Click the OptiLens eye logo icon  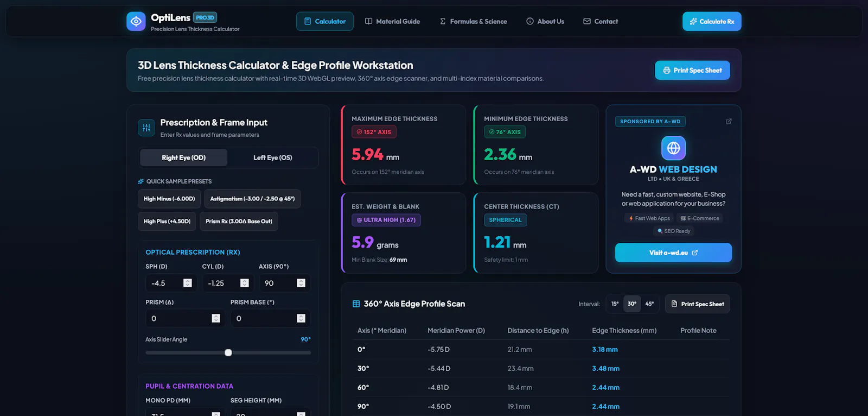point(136,21)
